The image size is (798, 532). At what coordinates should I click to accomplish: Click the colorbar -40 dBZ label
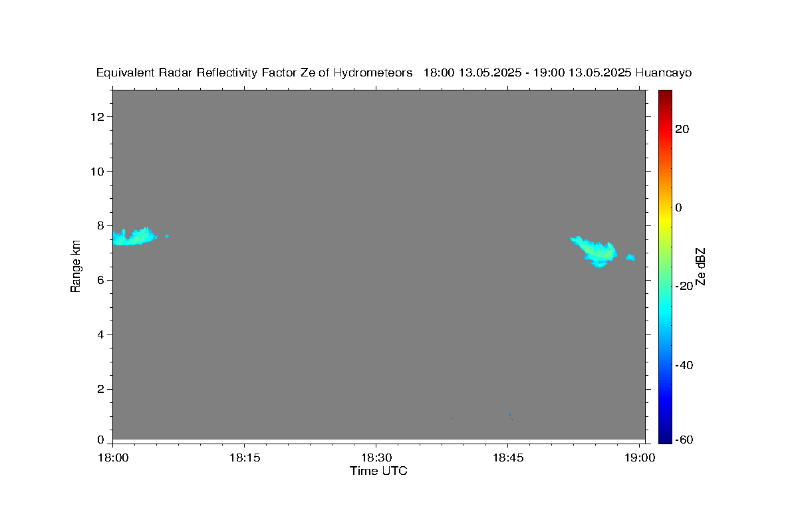point(684,365)
